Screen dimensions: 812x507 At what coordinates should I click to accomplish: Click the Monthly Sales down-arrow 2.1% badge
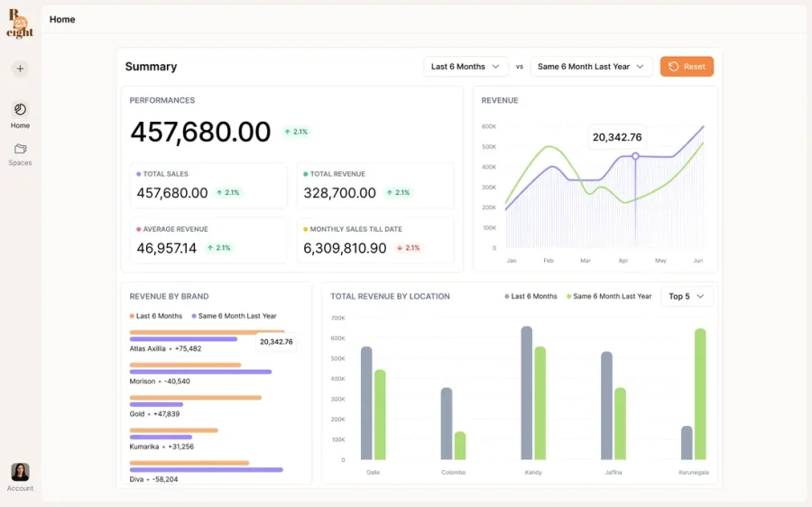[408, 248]
